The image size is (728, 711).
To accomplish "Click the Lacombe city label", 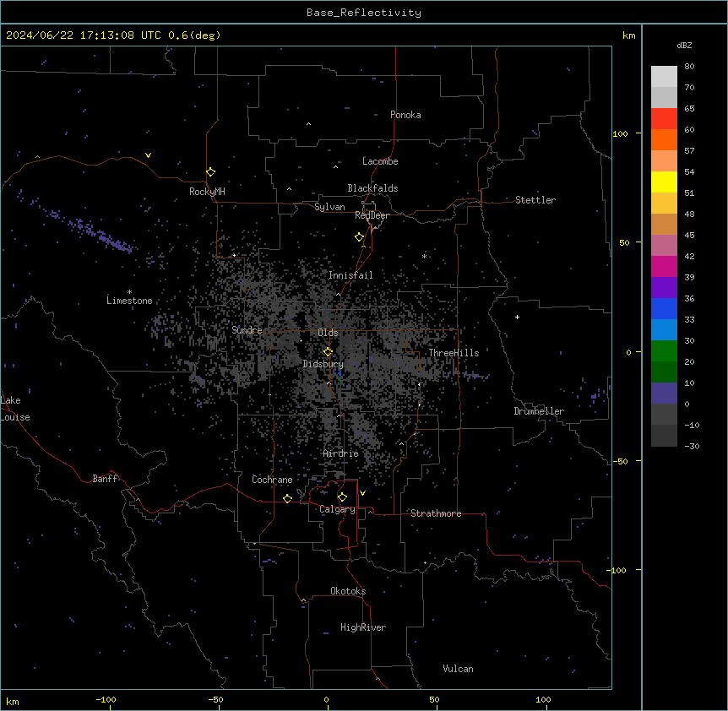I will pyautogui.click(x=380, y=161).
